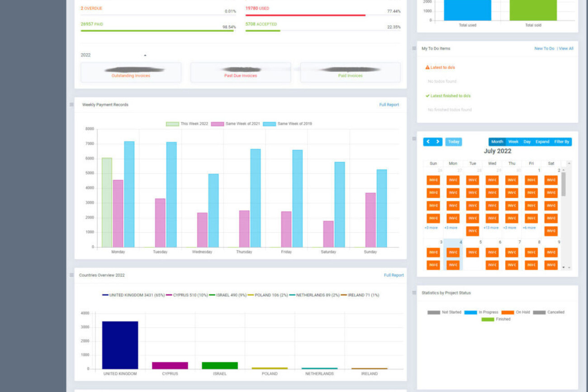Switch calendar to Week view

513,142
